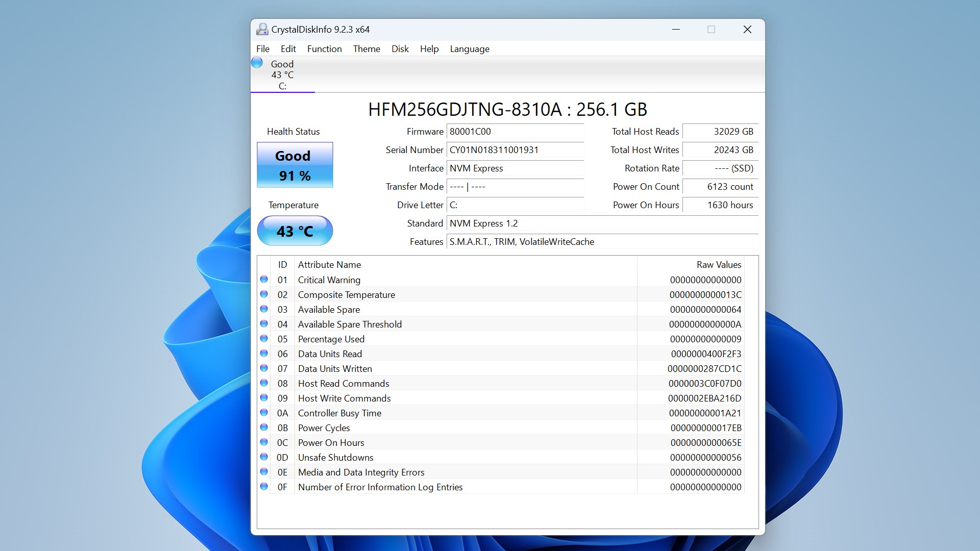Click the S.M.A.R.T. status icon for Critical Warning
The width and height of the screenshot is (980, 551).
[264, 280]
